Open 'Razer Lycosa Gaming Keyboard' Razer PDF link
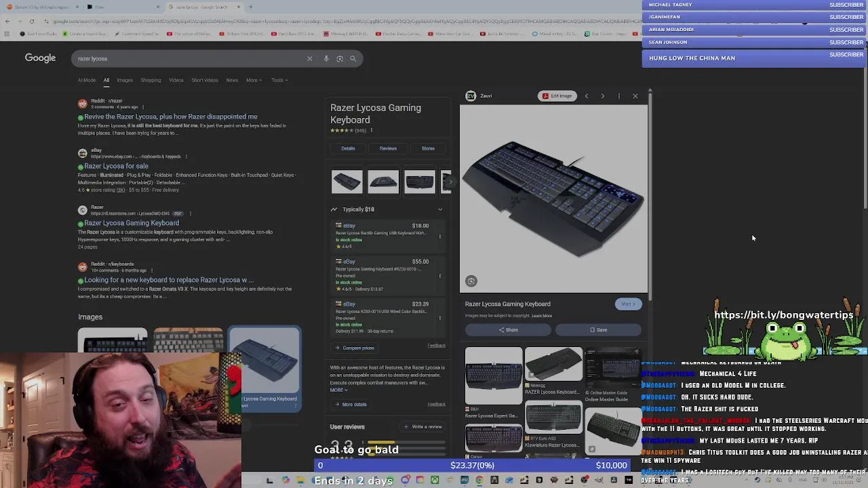This screenshot has width=868, height=488. 132,223
